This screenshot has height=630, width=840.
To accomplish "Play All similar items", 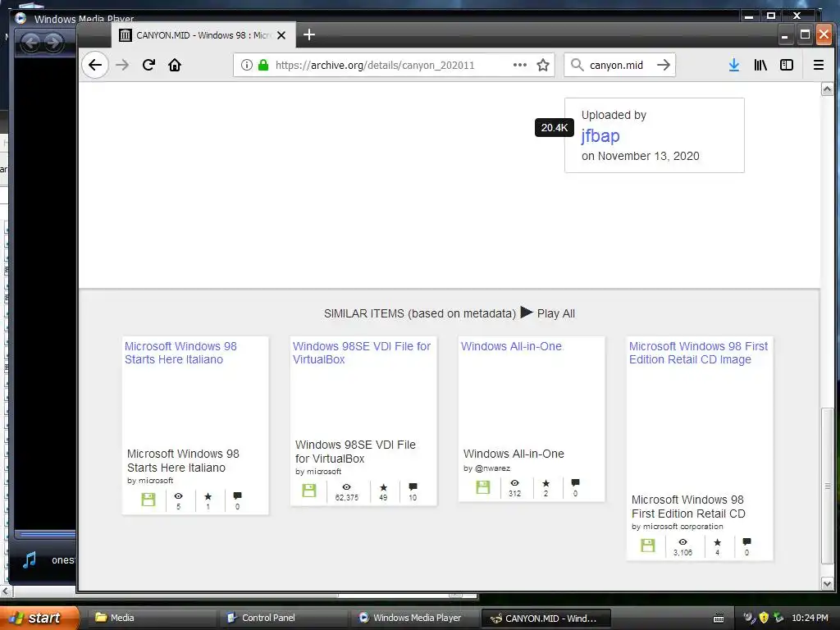I will pyautogui.click(x=547, y=313).
